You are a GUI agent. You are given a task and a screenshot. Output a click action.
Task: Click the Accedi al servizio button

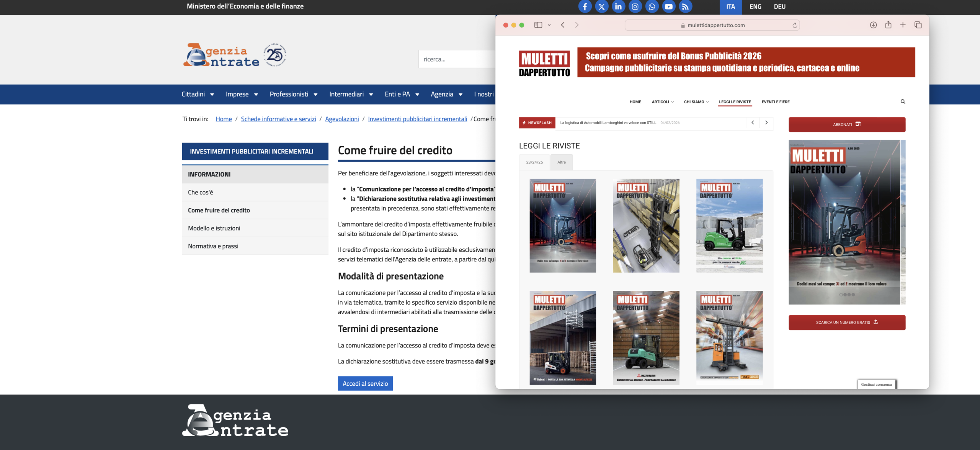pyautogui.click(x=365, y=383)
